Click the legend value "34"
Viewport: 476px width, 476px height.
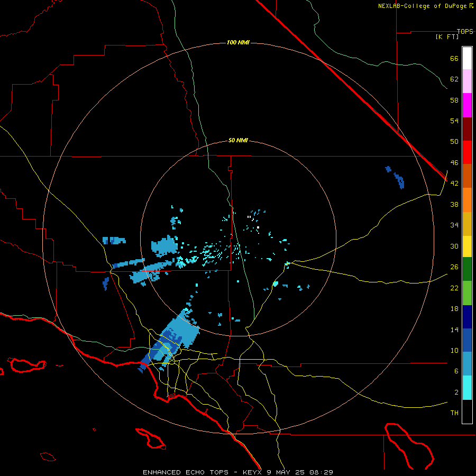(x=454, y=225)
